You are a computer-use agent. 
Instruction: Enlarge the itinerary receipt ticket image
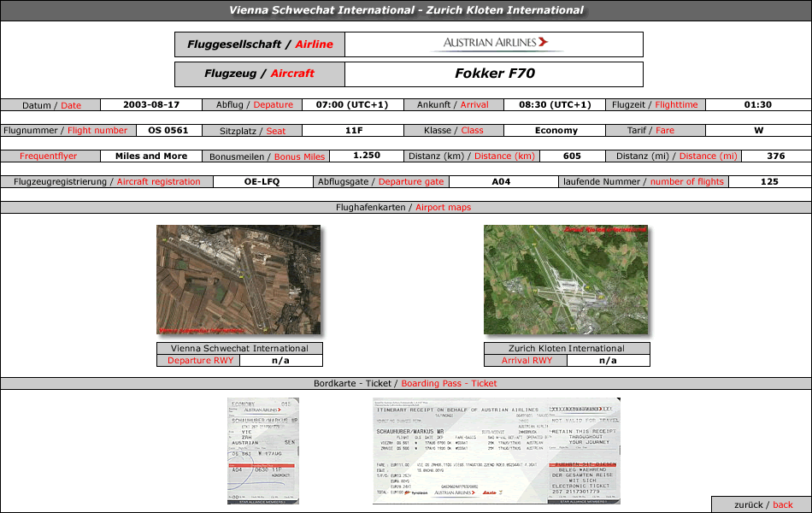click(497, 451)
